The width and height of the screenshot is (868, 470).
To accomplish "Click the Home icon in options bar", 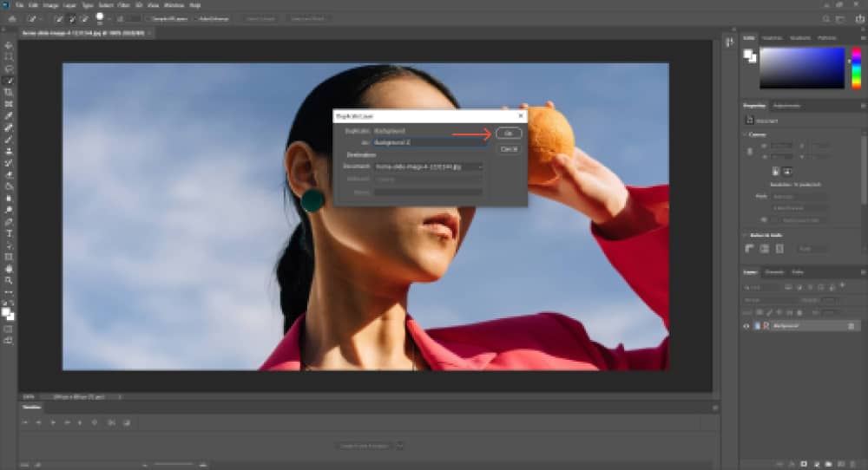I will point(11,19).
